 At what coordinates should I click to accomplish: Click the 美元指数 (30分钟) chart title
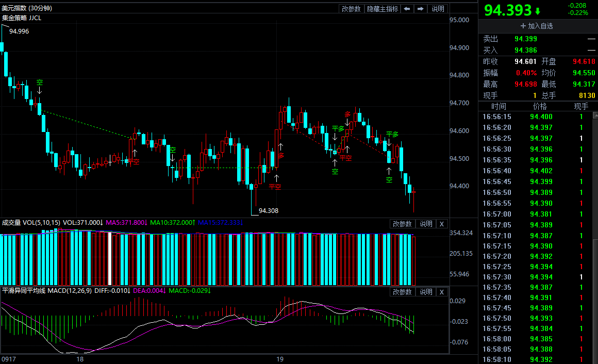point(27,8)
